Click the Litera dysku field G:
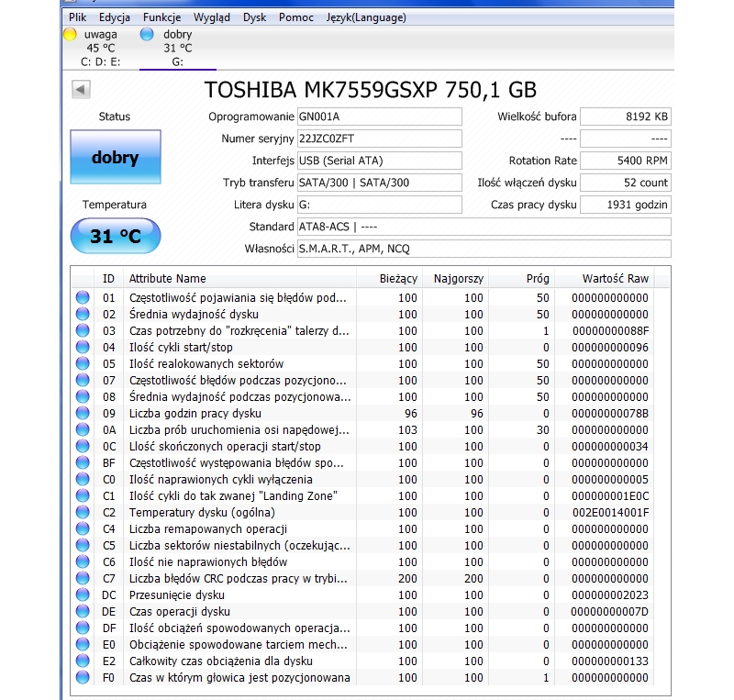The height and width of the screenshot is (700, 734). tap(380, 205)
